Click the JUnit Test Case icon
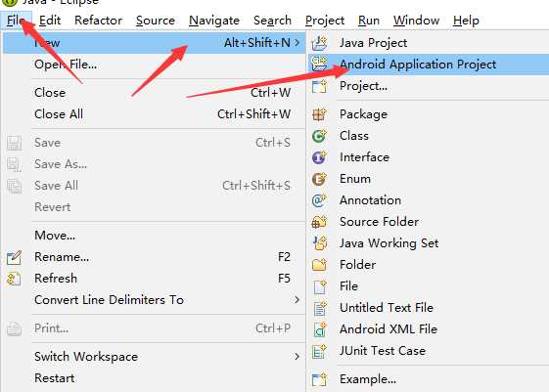 coord(319,351)
